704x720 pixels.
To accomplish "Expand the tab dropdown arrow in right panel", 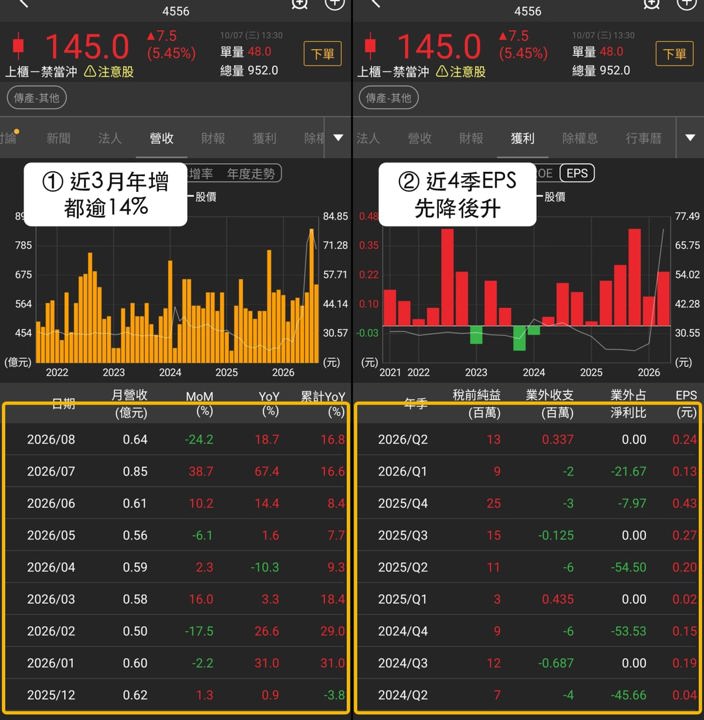I will tap(690, 138).
